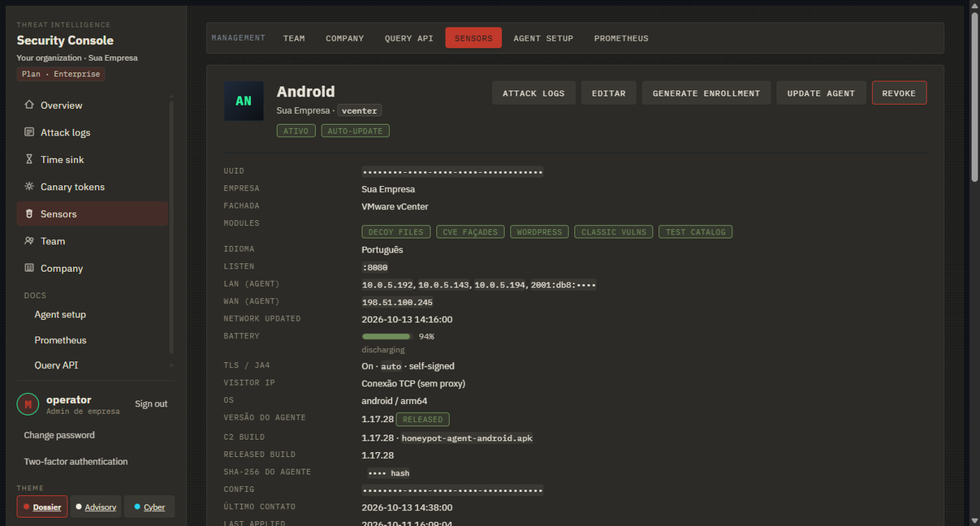Open Overview in the sidebar
This screenshot has width=980, height=526.
(93, 106)
